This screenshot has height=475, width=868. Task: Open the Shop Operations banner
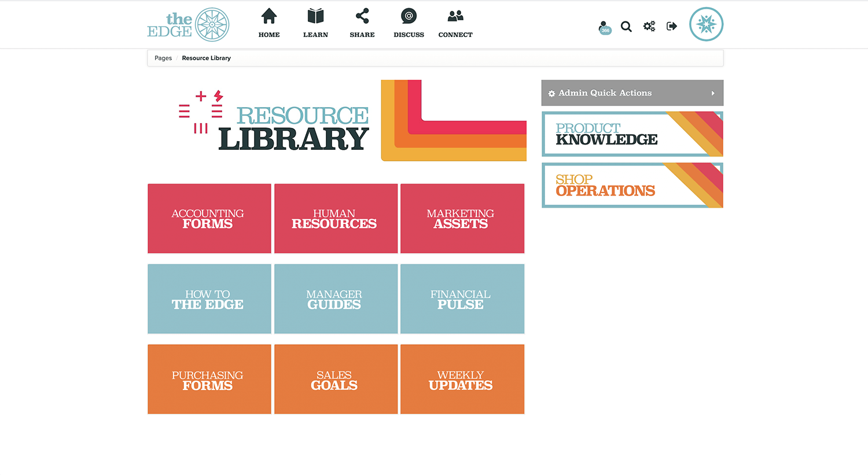click(x=632, y=186)
